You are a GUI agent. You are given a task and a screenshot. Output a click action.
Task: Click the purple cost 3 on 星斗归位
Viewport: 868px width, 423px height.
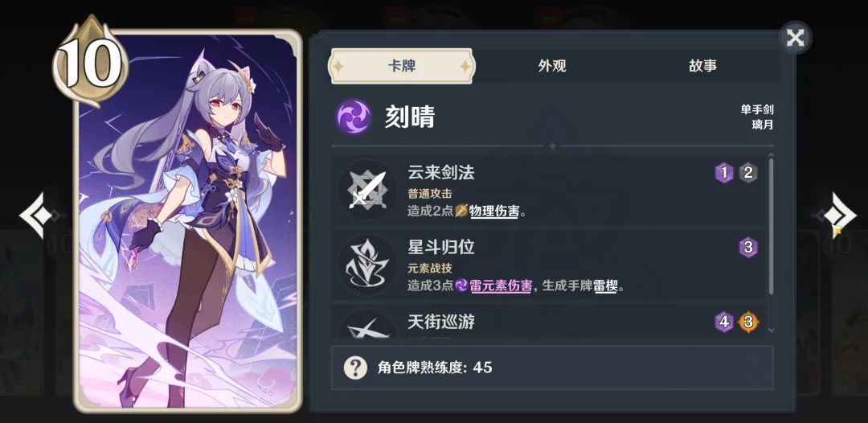748,248
